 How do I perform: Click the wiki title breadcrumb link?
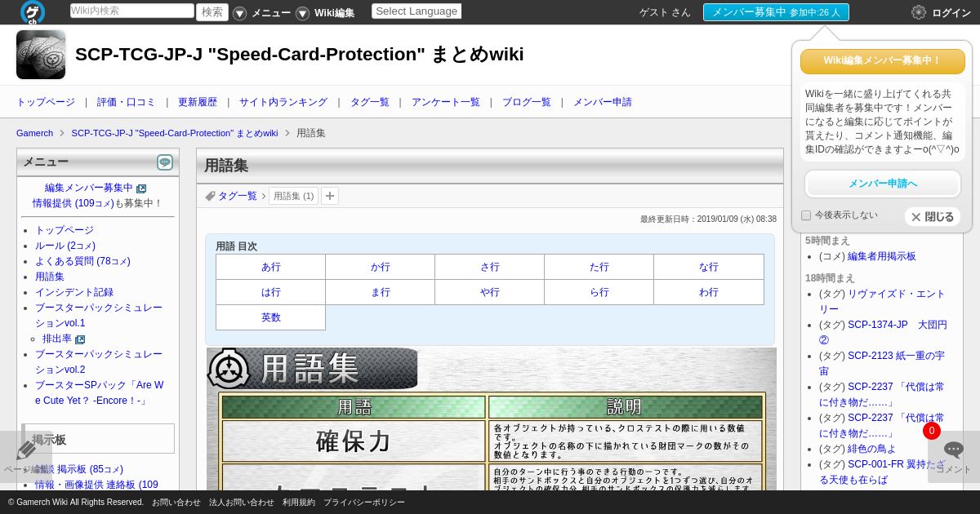tap(175, 133)
